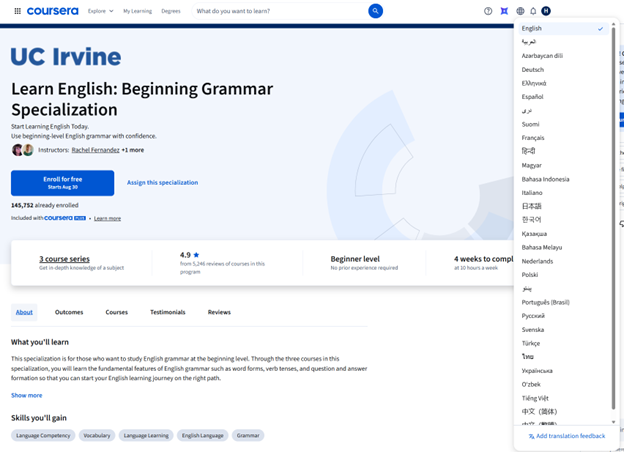The height and width of the screenshot is (452, 624).
Task: Switch to the Reviews tab
Action: tap(219, 312)
